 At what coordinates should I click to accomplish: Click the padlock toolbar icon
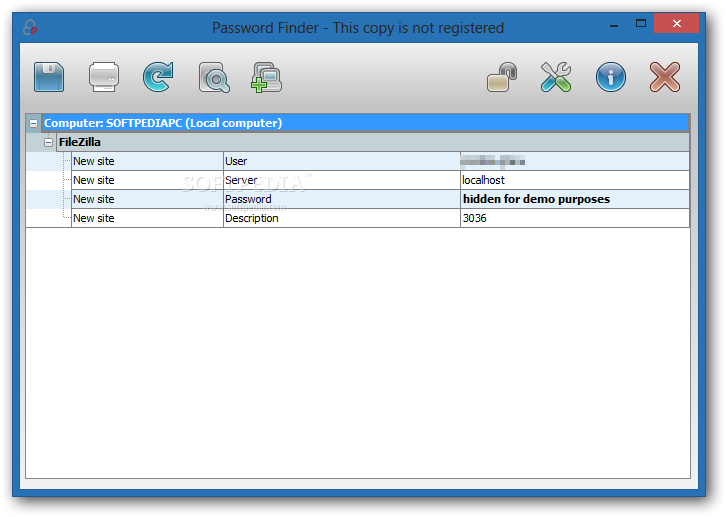[x=502, y=77]
